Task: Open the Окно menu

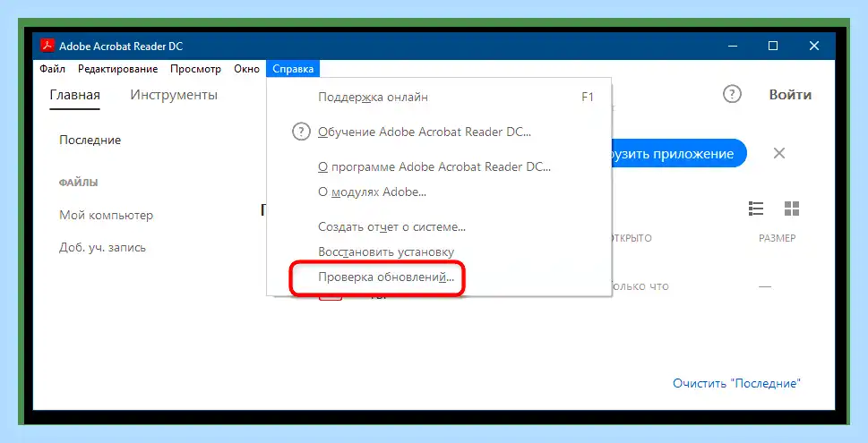Action: [246, 69]
